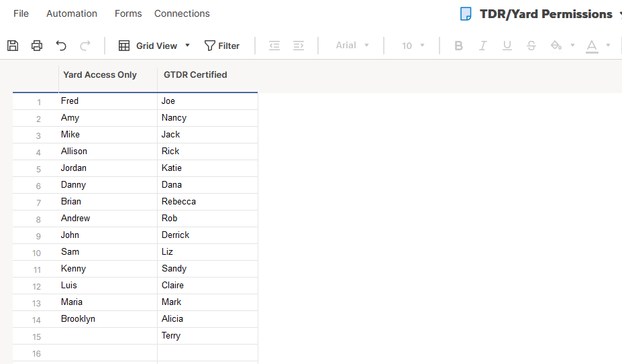The height and width of the screenshot is (364, 622).
Task: Open the Automation menu
Action: point(72,13)
